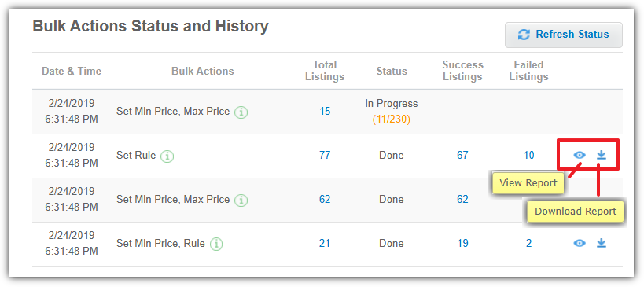Click the Refresh Status button
This screenshot has height=287, width=644.
(x=564, y=35)
